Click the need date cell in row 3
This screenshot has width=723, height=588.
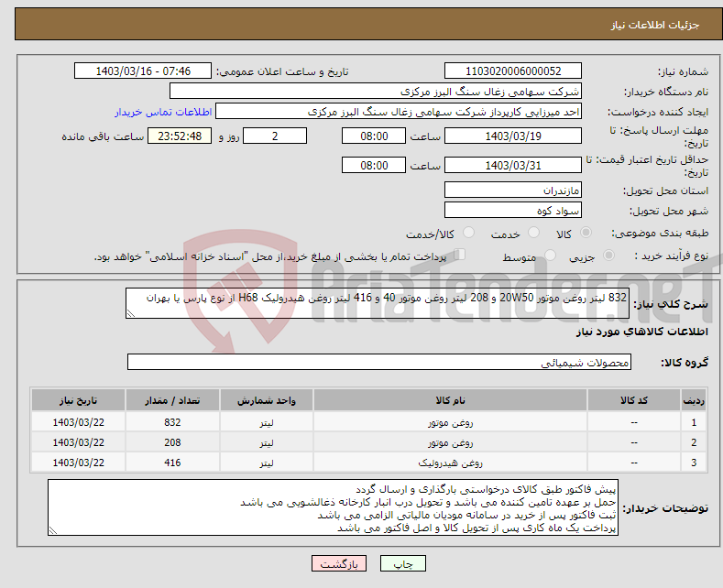[78, 463]
